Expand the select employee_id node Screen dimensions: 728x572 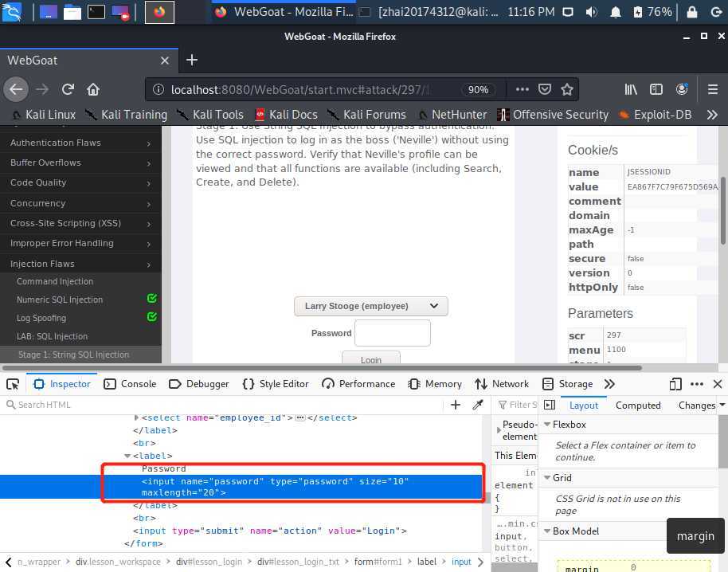click(136, 418)
